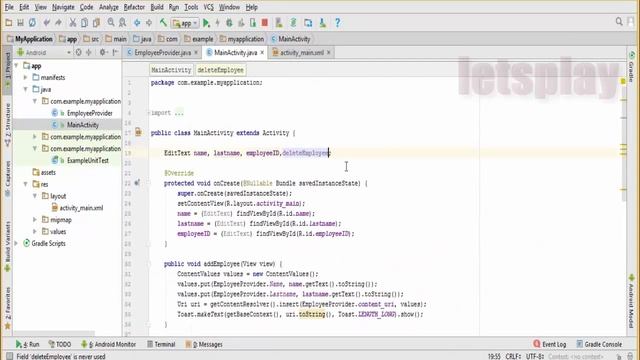Open help with the question mark icon
640x360 pixels.
(x=337, y=23)
